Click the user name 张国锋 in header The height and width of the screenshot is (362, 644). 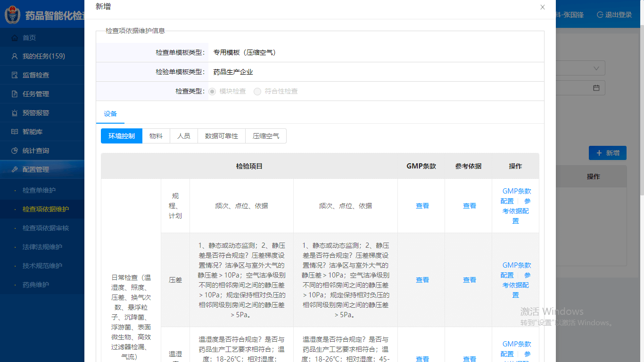click(574, 15)
